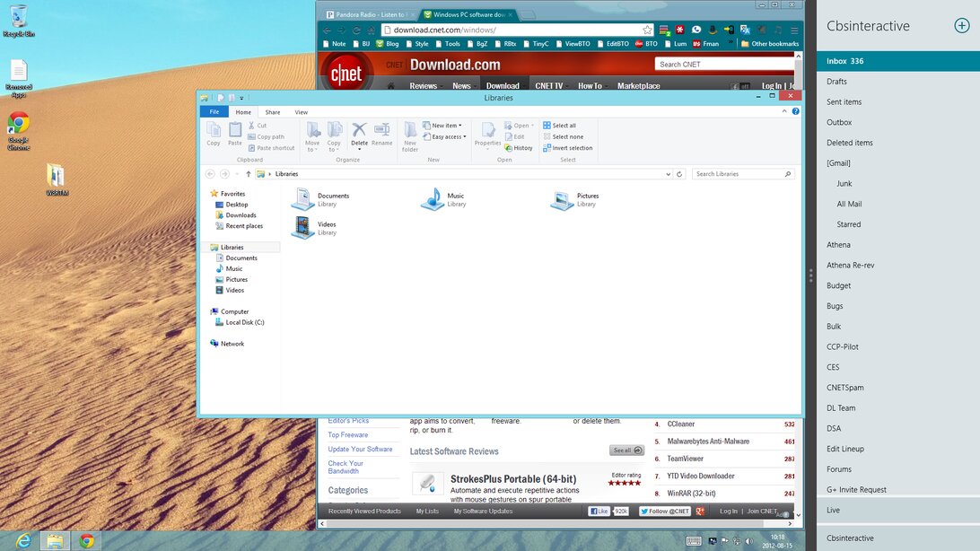Screen dimensions: 980x551
Task: Collapse the ribbon using the chevron
Action: pos(785,112)
